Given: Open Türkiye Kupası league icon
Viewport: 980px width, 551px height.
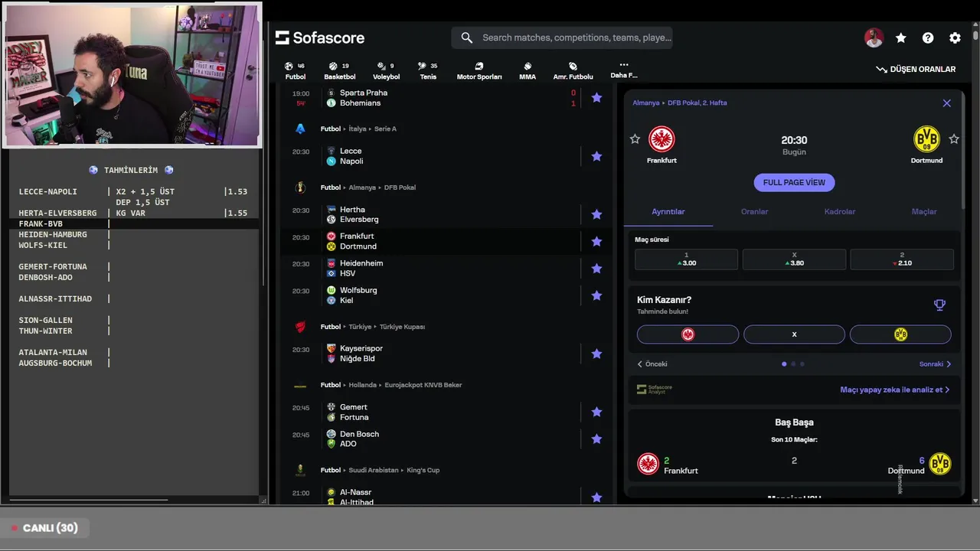Looking at the screenshot, I should (x=300, y=327).
